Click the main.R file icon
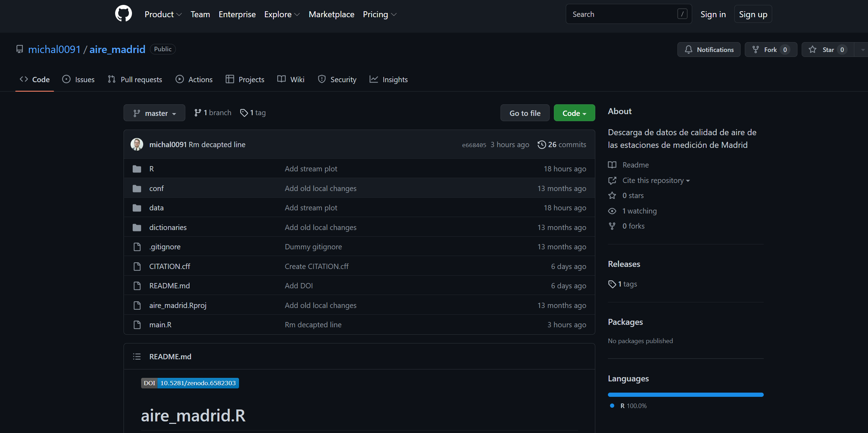 [137, 325]
